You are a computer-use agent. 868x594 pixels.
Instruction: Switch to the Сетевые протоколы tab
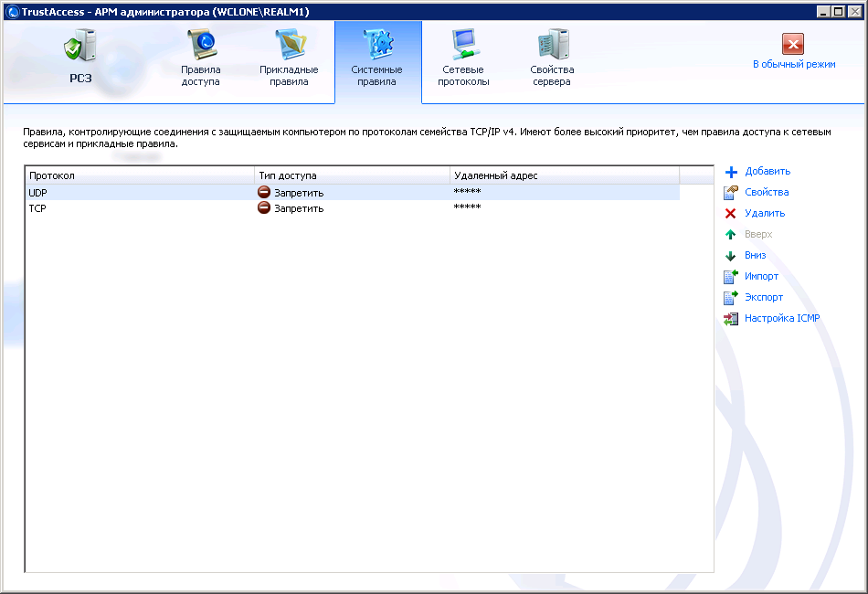pos(463,46)
